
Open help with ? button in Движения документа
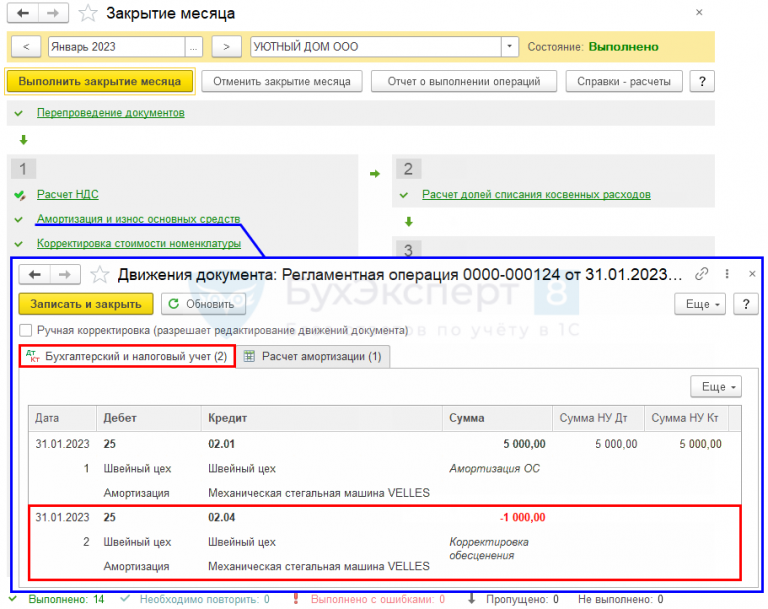(x=746, y=304)
